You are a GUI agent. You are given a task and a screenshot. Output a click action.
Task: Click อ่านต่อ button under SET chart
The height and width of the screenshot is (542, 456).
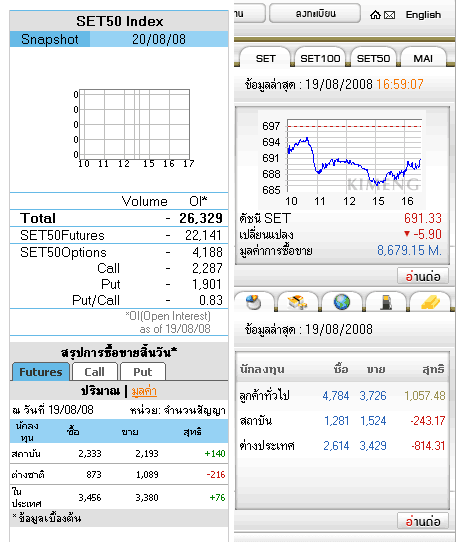click(x=423, y=276)
